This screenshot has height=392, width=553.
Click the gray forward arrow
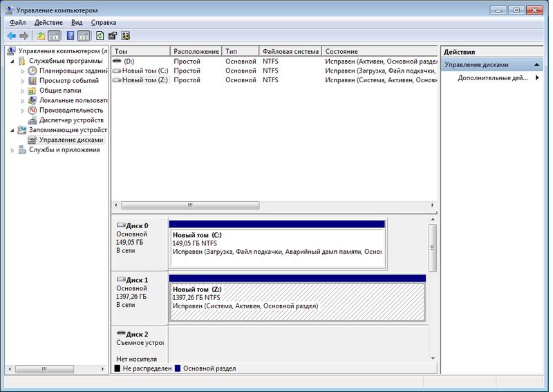(24, 36)
